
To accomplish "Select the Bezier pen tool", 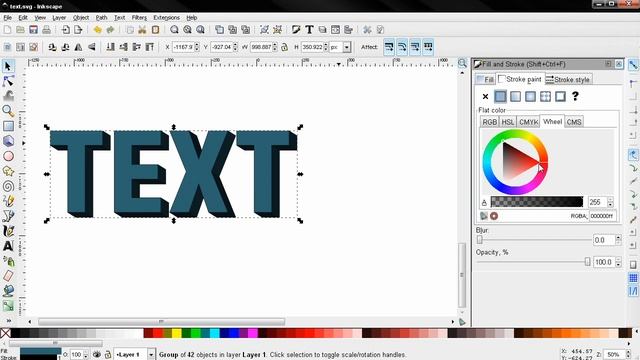I will (8, 216).
